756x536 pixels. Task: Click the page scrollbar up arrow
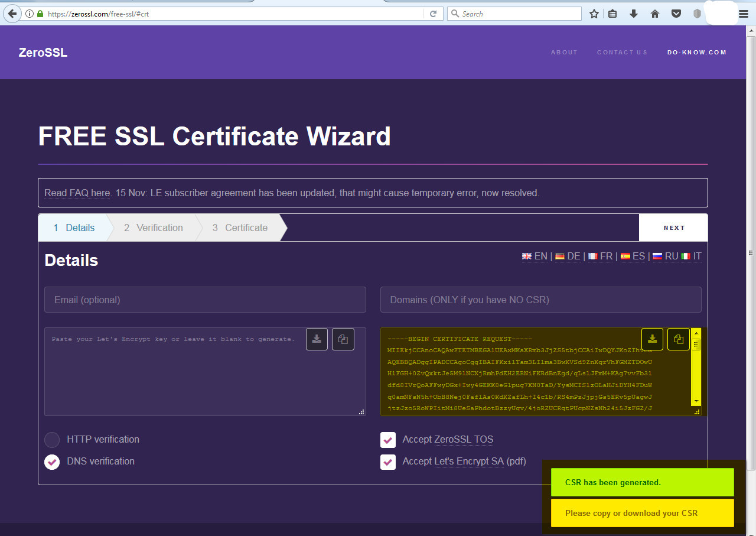[x=751, y=31]
